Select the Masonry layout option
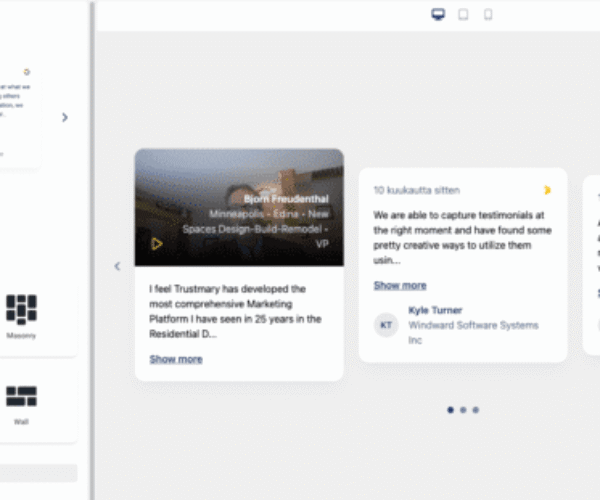 click(x=21, y=317)
